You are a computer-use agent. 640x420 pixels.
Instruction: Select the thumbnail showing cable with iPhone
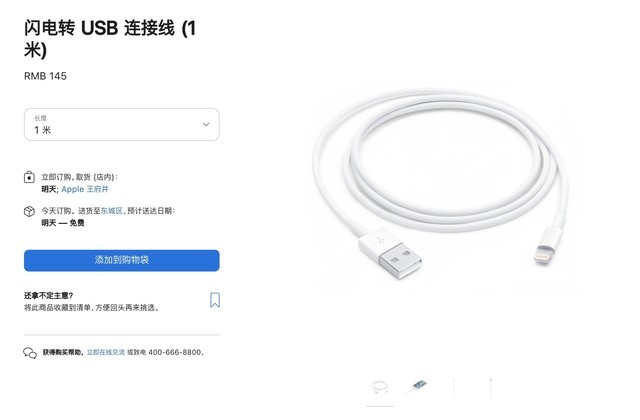pos(418,386)
